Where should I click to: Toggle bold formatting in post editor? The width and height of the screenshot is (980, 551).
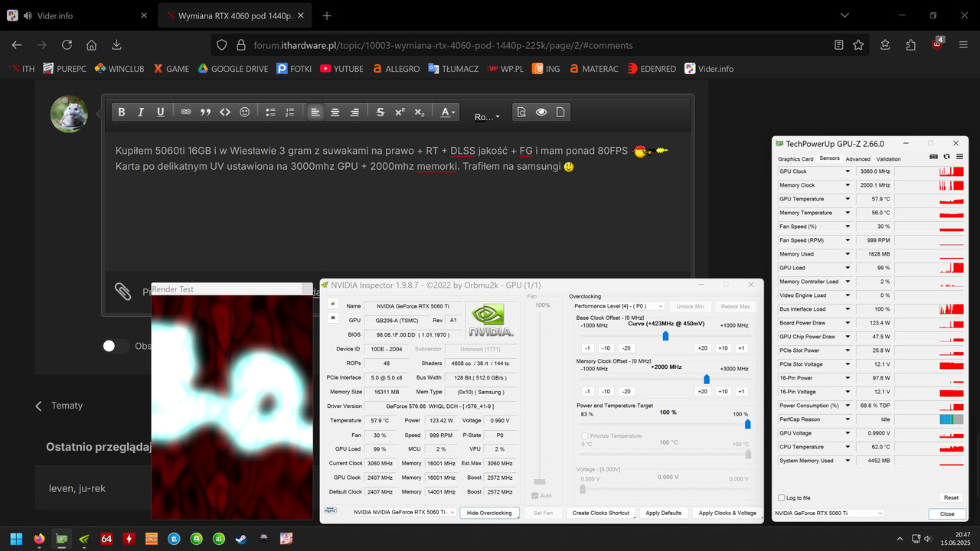121,112
